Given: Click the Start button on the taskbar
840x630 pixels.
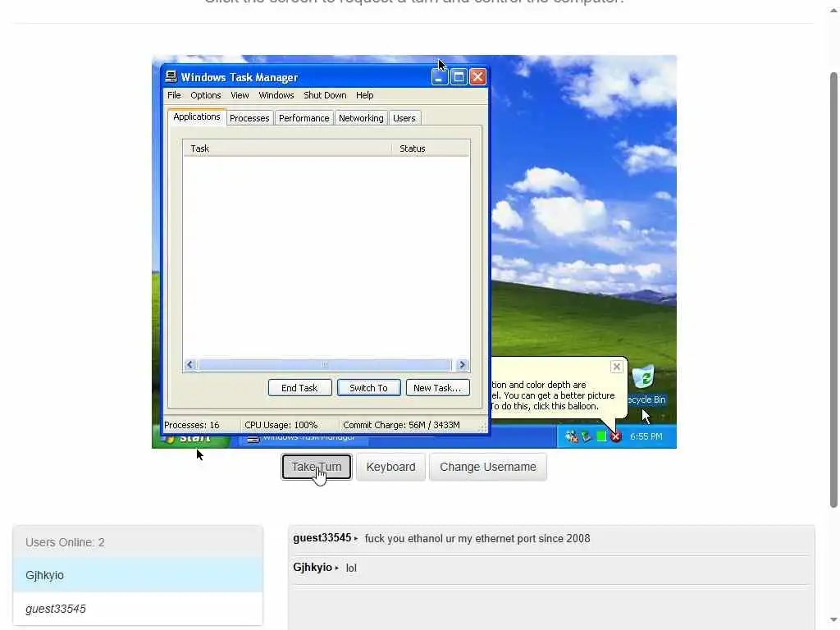Looking at the screenshot, I should tap(190, 438).
